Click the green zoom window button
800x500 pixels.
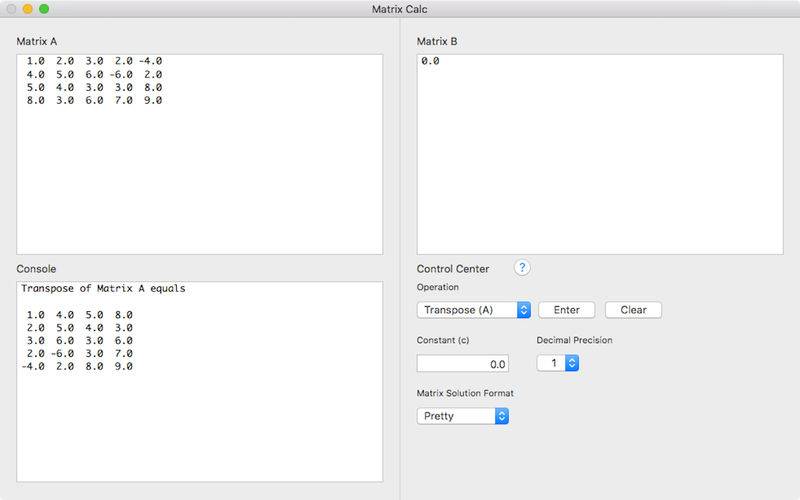click(44, 9)
